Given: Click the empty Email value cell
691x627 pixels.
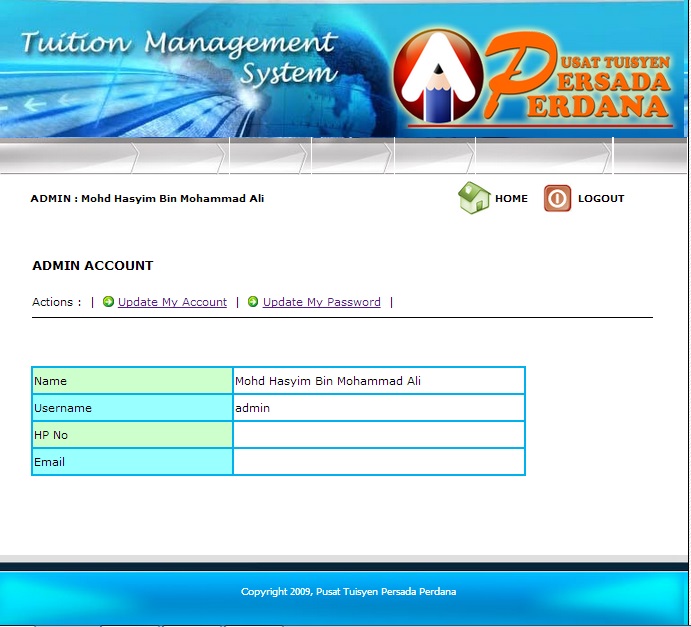Looking at the screenshot, I should tap(378, 462).
